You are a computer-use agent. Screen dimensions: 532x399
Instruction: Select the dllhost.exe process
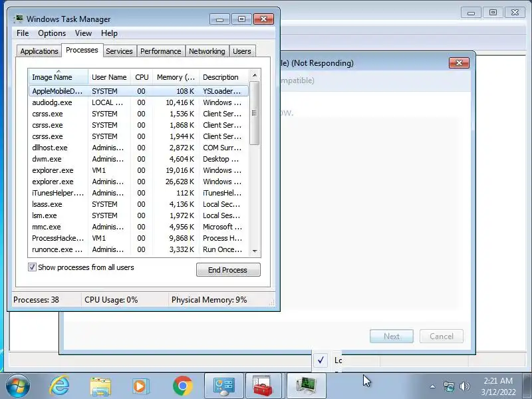[x=139, y=148]
